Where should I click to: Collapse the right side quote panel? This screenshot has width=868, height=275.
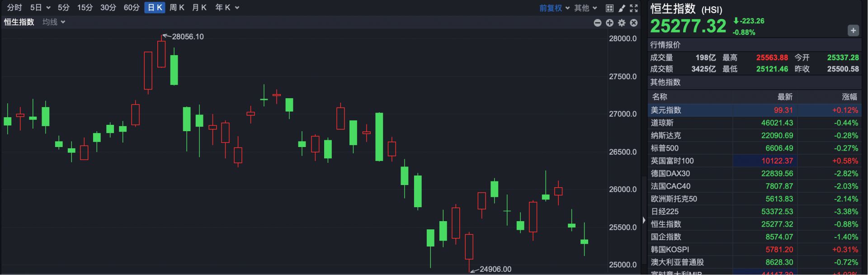click(x=644, y=220)
